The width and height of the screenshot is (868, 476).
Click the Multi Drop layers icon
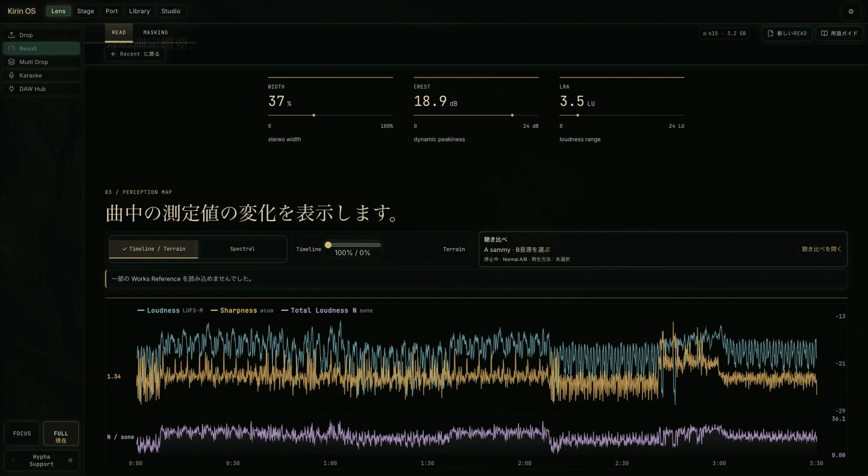coord(11,62)
